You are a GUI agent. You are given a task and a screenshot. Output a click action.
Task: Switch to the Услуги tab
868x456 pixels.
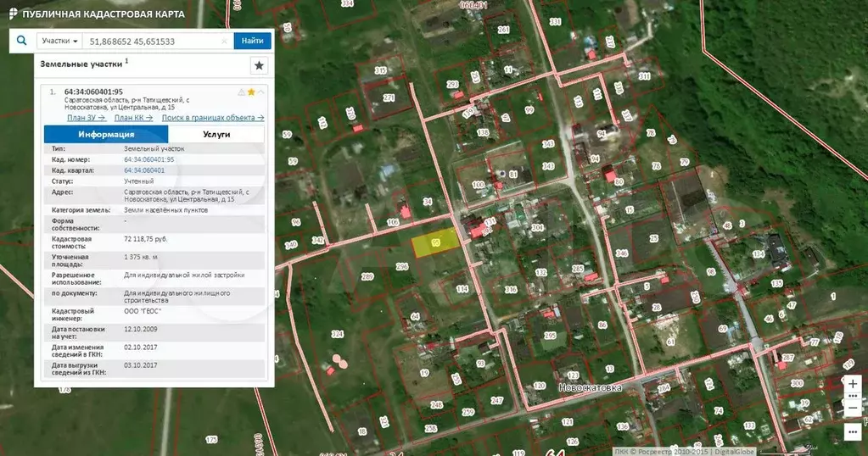[x=216, y=134]
